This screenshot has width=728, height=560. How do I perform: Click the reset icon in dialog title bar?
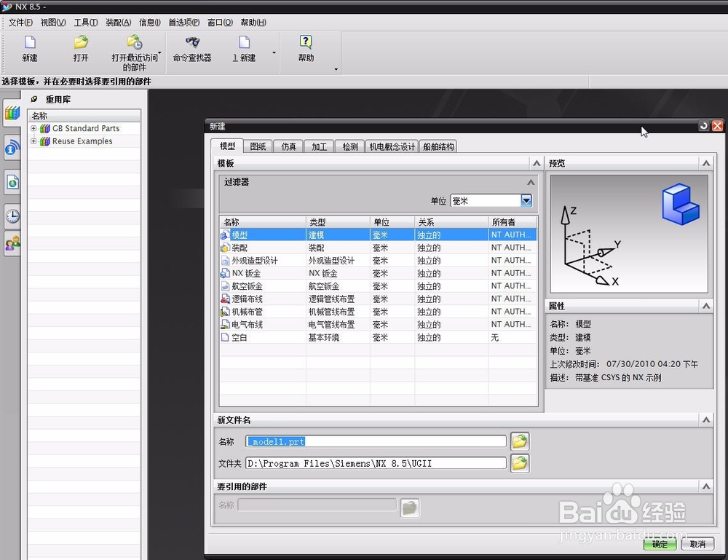pyautogui.click(x=704, y=126)
